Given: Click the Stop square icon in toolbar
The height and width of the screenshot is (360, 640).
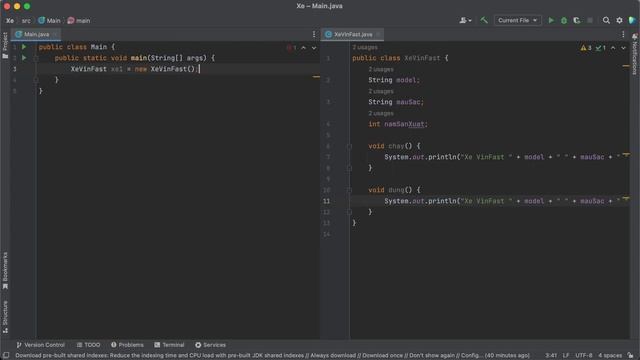Looking at the screenshot, I should pos(590,20).
